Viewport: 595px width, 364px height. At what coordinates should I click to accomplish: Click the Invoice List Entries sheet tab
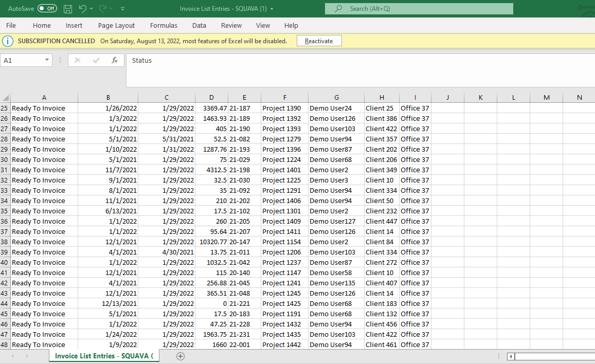pyautogui.click(x=104, y=356)
